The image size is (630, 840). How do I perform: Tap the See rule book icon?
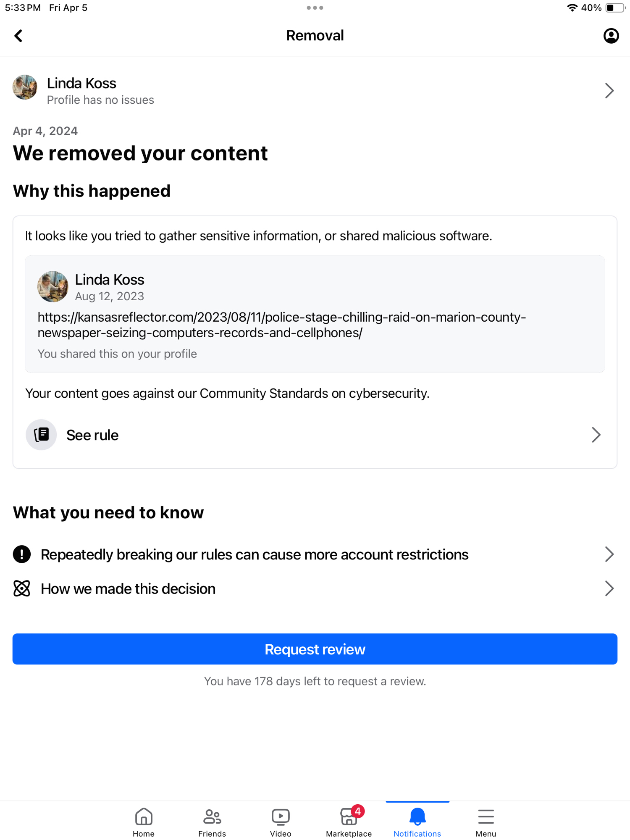click(41, 435)
